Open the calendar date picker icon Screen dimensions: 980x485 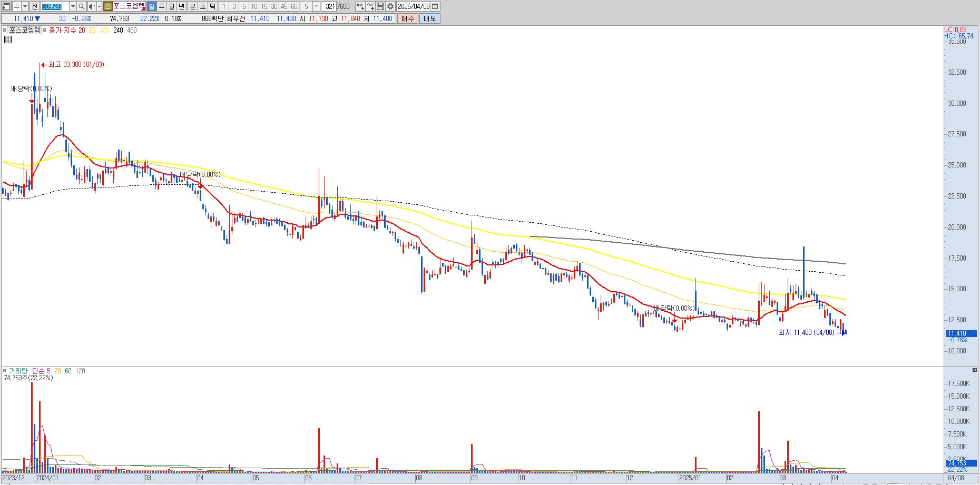point(435,6)
